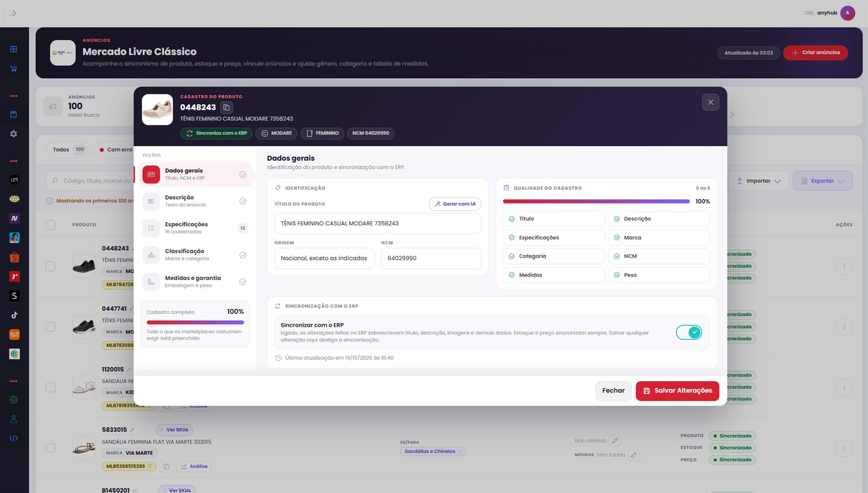
Task: Open the Dafiti 'dft' icon in the sidebar
Action: [15, 180]
